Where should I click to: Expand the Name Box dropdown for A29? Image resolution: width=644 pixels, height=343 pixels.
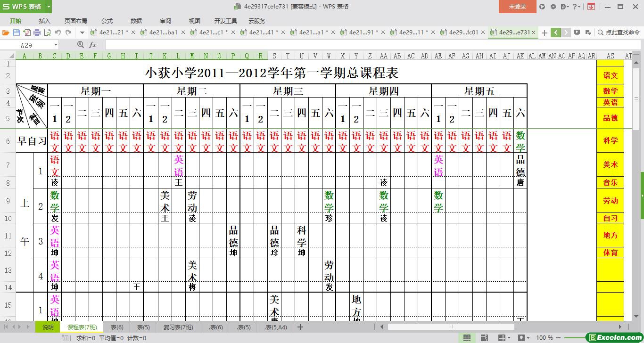click(56, 45)
